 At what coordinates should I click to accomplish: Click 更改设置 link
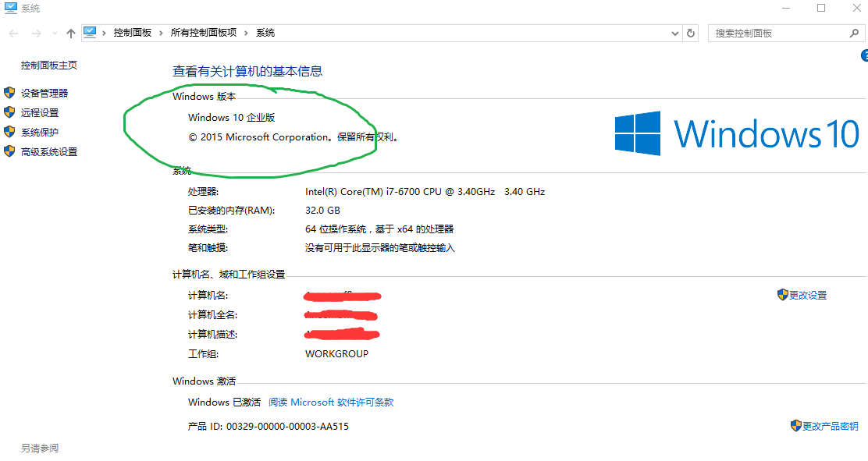(808, 296)
